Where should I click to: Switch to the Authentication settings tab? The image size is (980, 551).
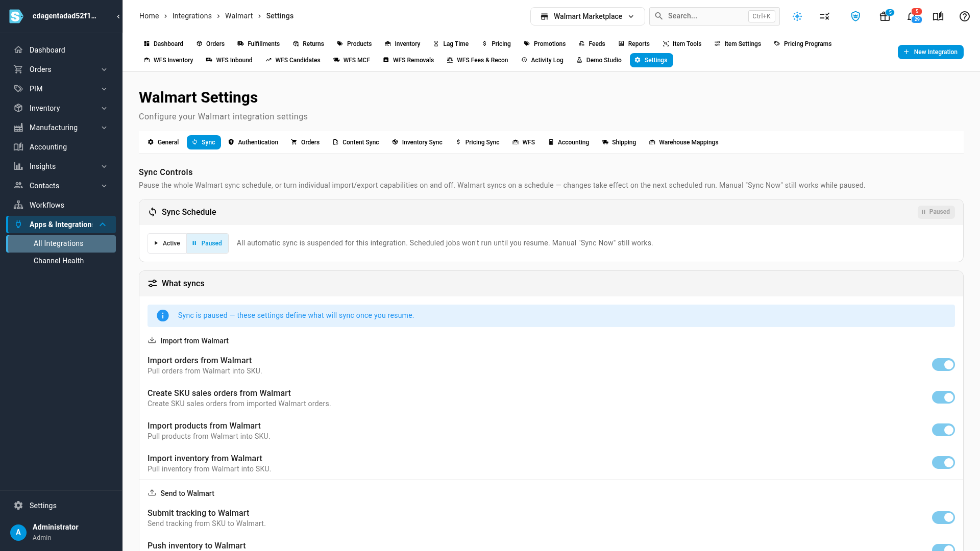pyautogui.click(x=253, y=142)
